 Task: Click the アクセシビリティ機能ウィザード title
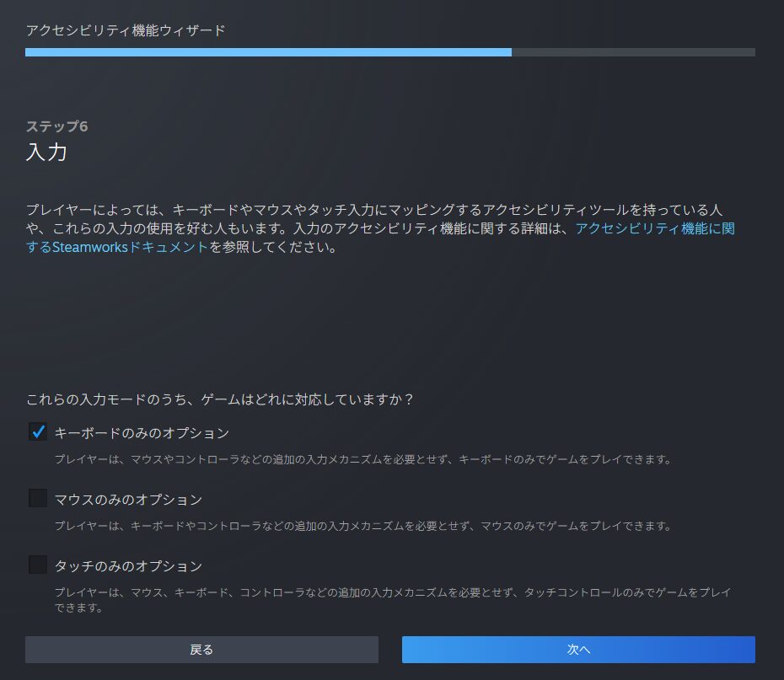[x=126, y=31]
